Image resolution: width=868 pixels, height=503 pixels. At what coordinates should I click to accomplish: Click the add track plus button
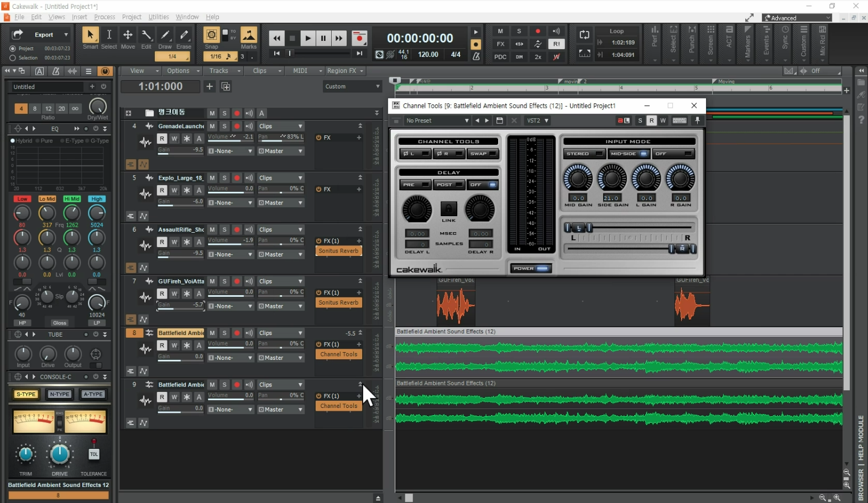click(210, 86)
